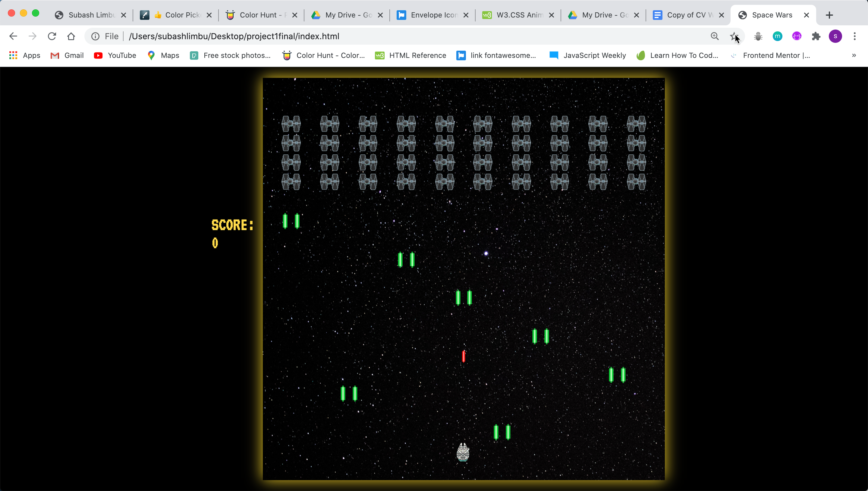The height and width of the screenshot is (491, 868).
Task: Open the Free stock photos bookmark
Action: click(231, 55)
